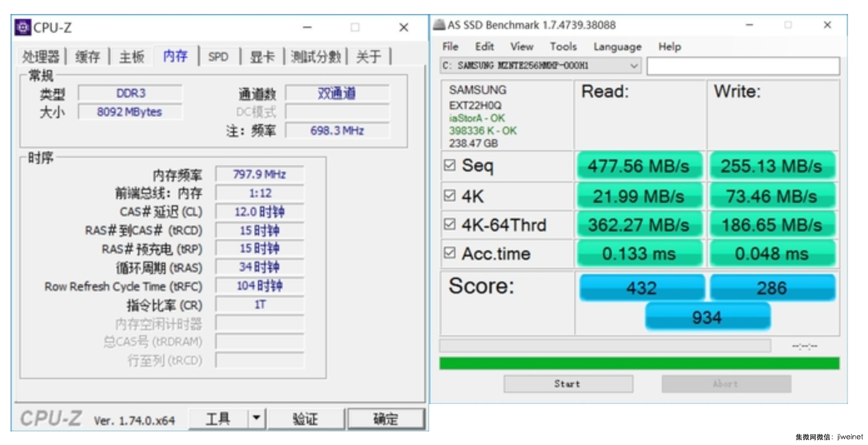Click the 398336 K - OK alignment status

coord(483,131)
